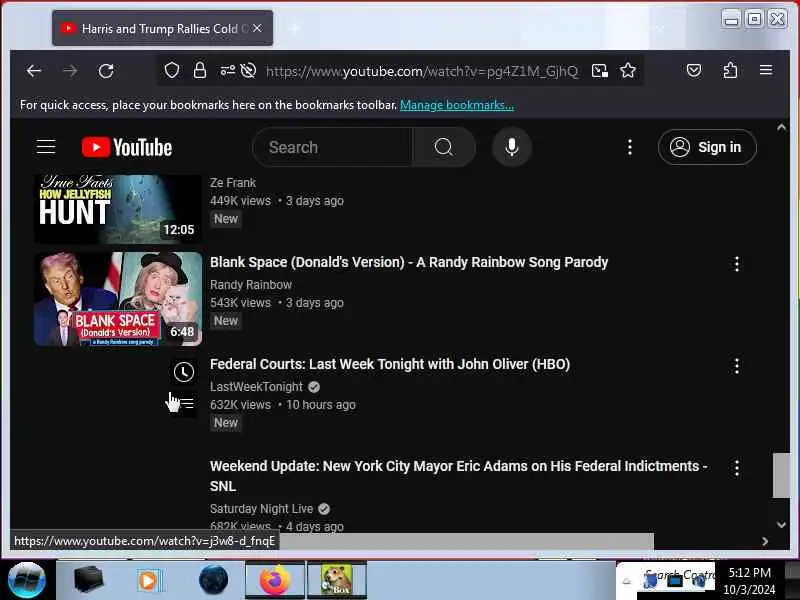Click '543K views' text under Blank Space

(240, 303)
